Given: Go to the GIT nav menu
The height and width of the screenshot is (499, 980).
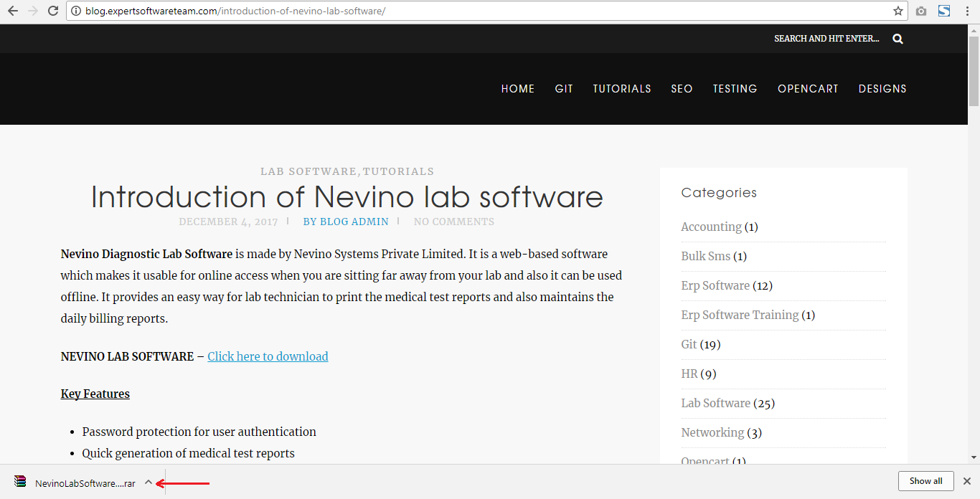Looking at the screenshot, I should 564,89.
